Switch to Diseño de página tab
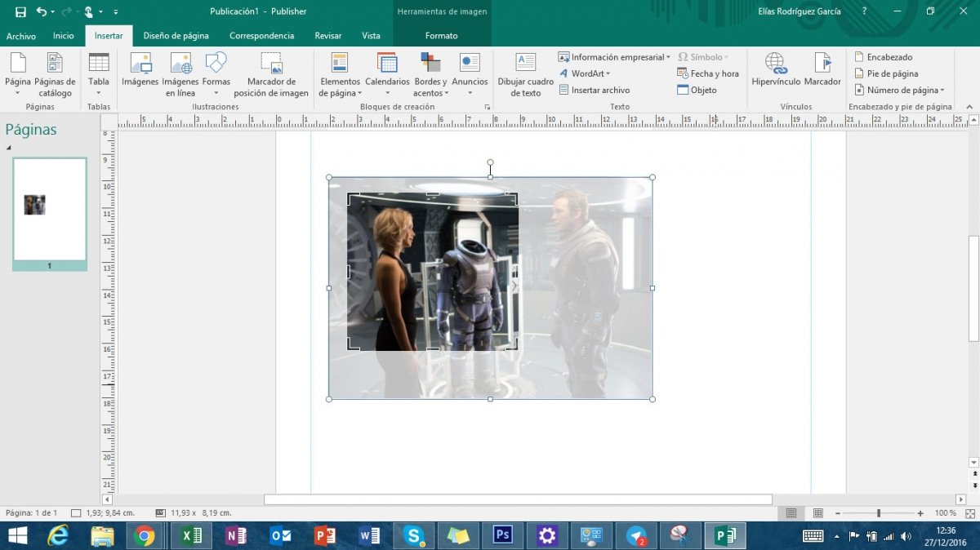 pyautogui.click(x=176, y=36)
